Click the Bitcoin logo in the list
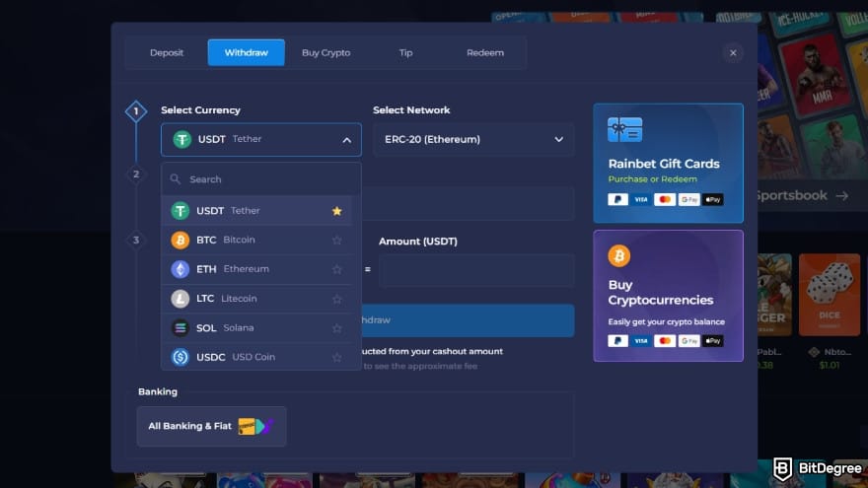The height and width of the screenshot is (488, 868). click(x=180, y=241)
